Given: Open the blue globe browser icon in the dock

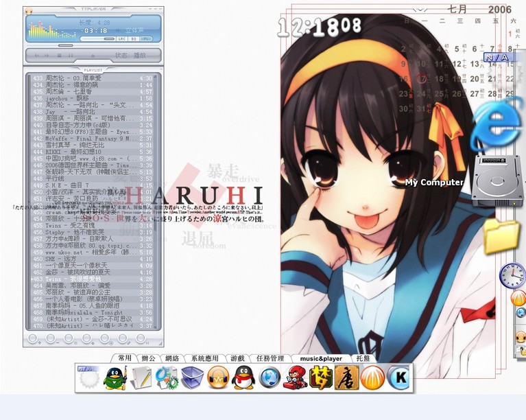Looking at the screenshot, I should point(270,377).
